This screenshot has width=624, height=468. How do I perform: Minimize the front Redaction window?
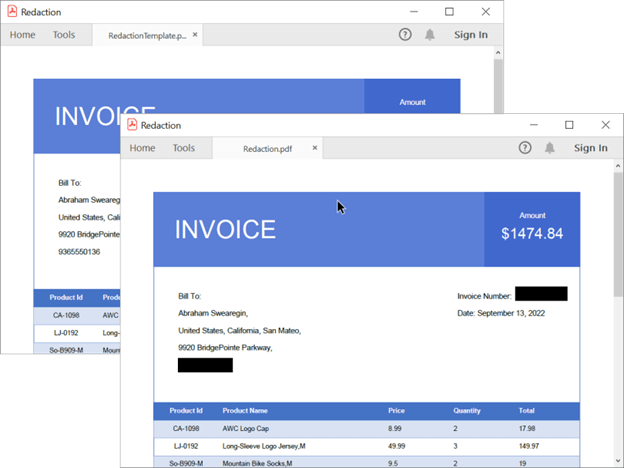coord(533,125)
